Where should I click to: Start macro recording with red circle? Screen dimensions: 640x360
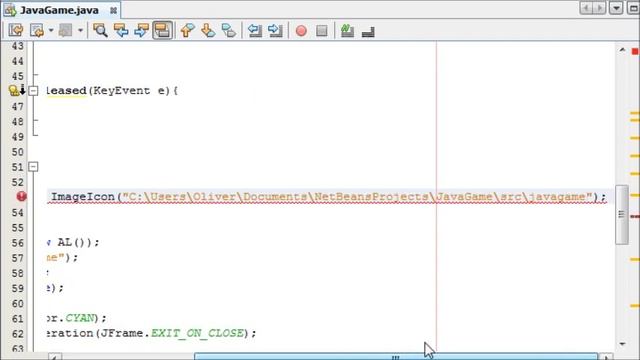click(301, 31)
